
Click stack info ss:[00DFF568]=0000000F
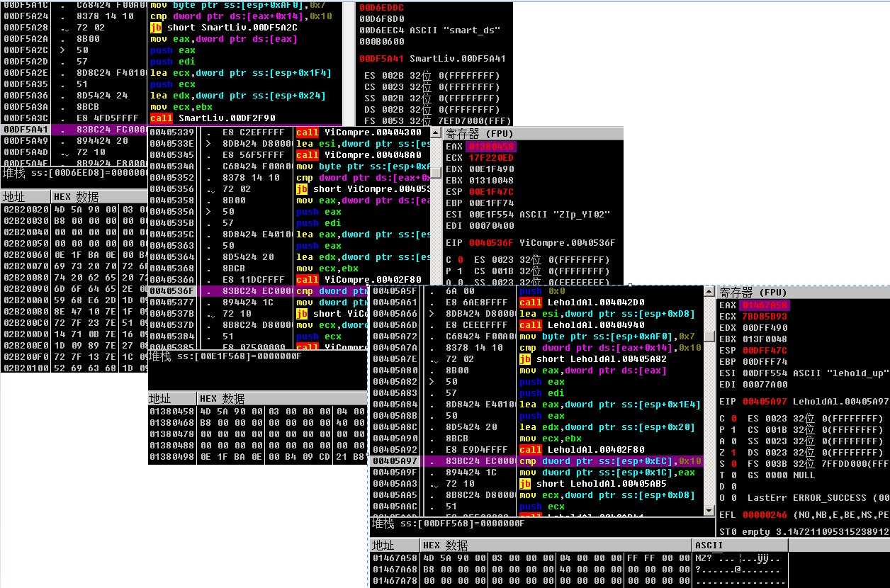coord(448,524)
